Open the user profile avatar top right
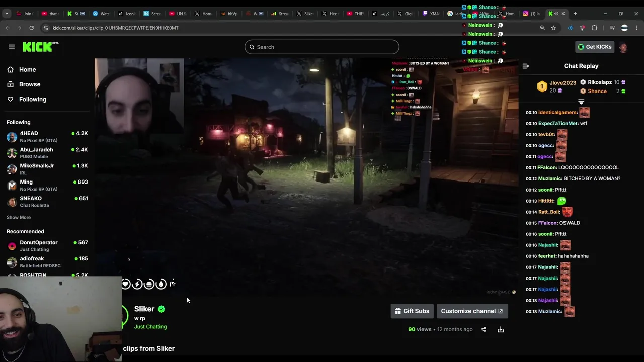This screenshot has height=362, width=644. tap(623, 47)
